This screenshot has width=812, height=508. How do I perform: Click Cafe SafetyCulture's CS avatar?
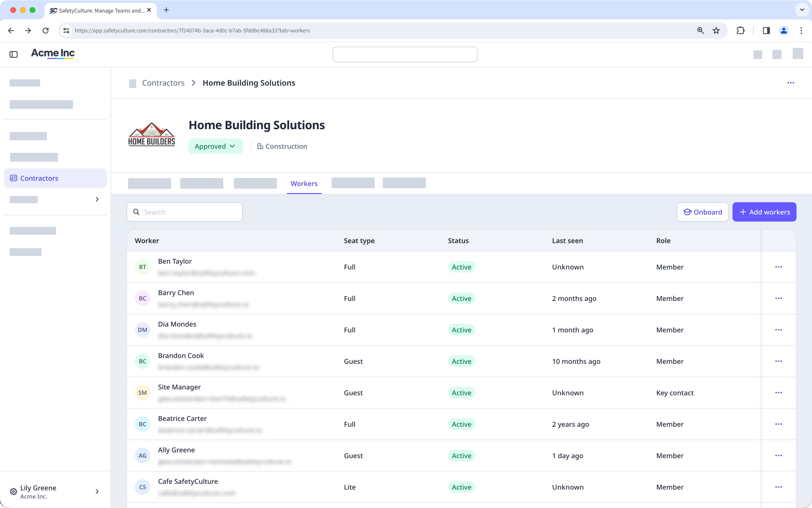pyautogui.click(x=143, y=487)
